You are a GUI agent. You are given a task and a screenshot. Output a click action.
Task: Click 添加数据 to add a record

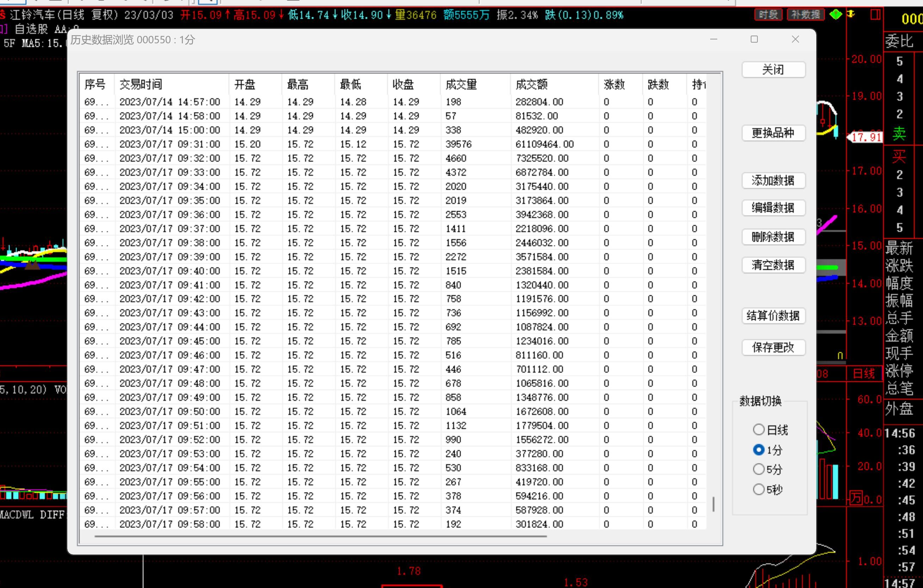point(773,180)
